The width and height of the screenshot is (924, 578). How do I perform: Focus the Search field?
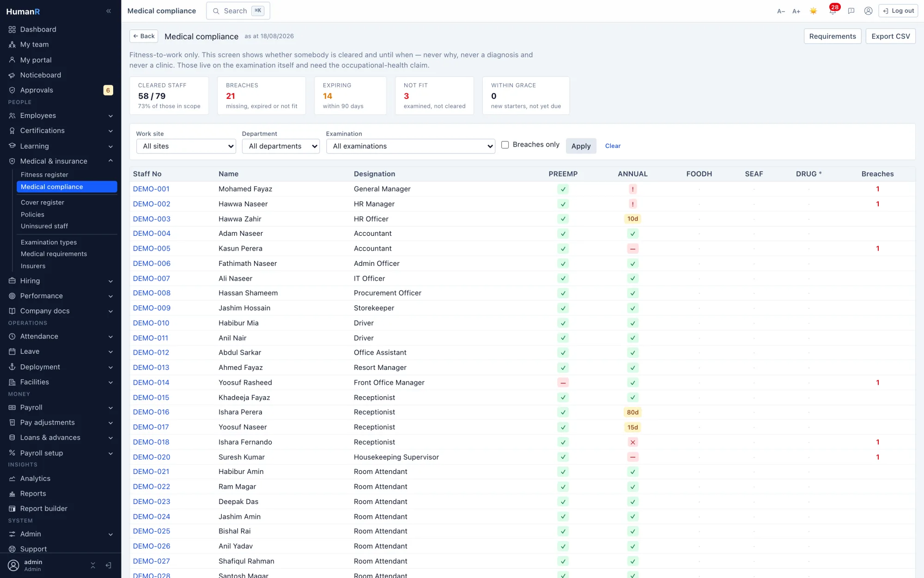point(238,11)
